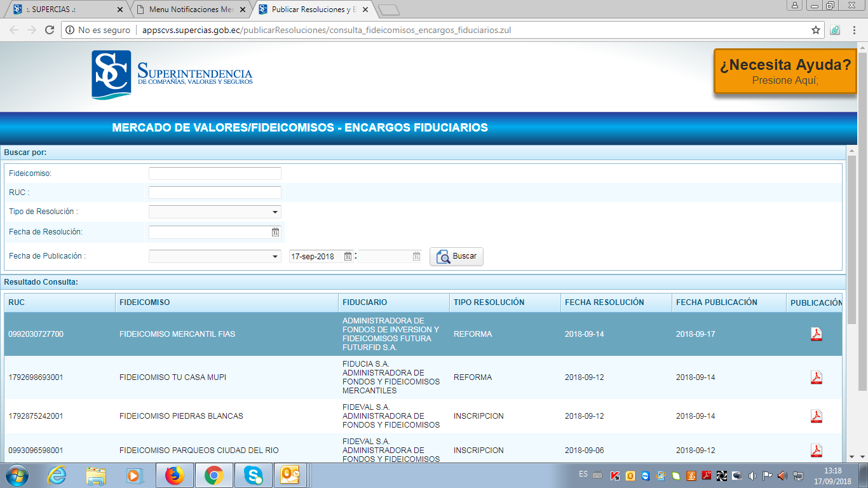The height and width of the screenshot is (488, 868).
Task: Click the Fideicomiso text field
Action: click(x=215, y=173)
